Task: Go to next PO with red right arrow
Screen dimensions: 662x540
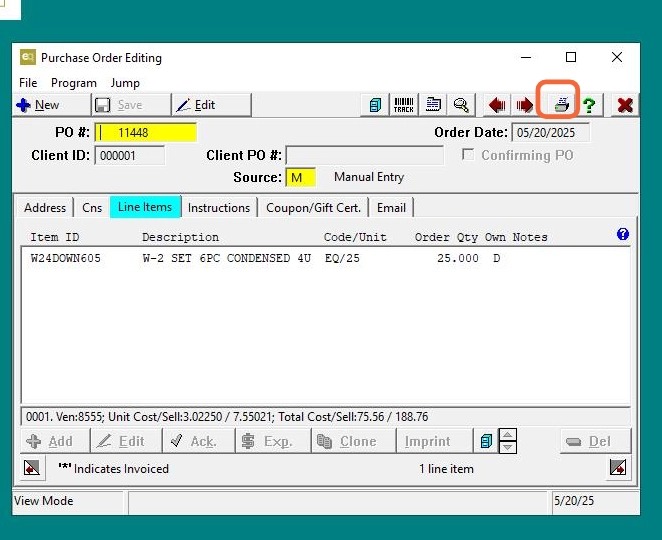Action: click(x=524, y=105)
